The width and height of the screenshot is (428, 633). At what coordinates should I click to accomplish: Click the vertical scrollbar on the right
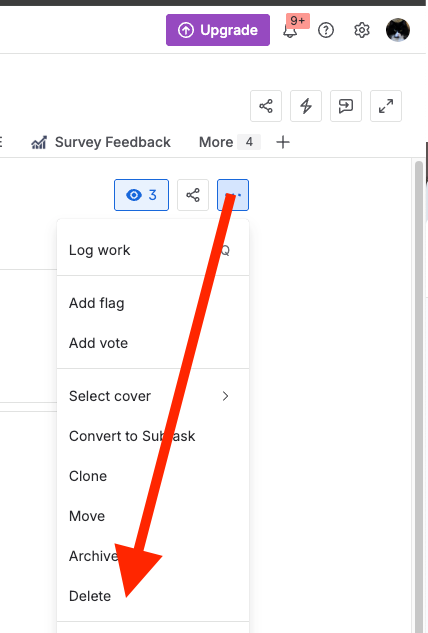(419, 396)
